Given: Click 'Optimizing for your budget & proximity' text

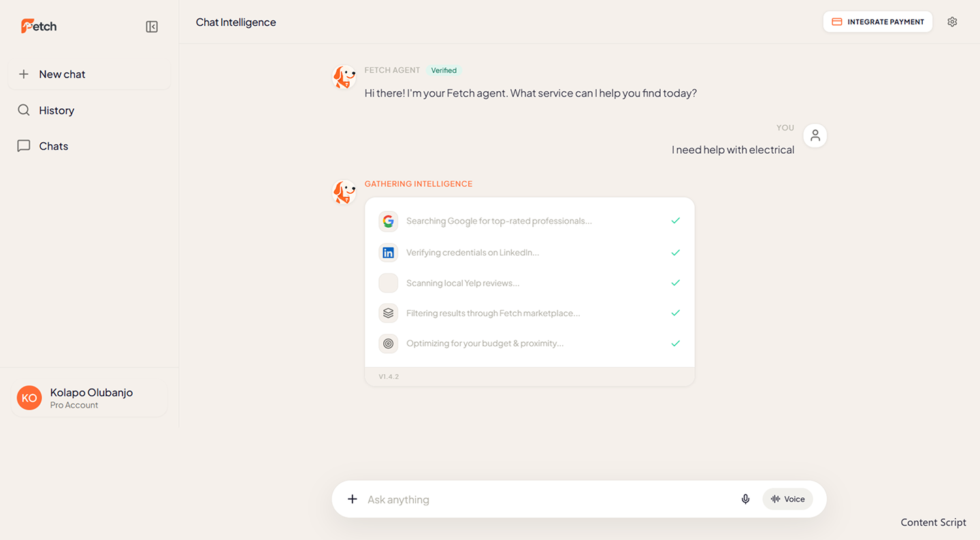Looking at the screenshot, I should [x=485, y=343].
